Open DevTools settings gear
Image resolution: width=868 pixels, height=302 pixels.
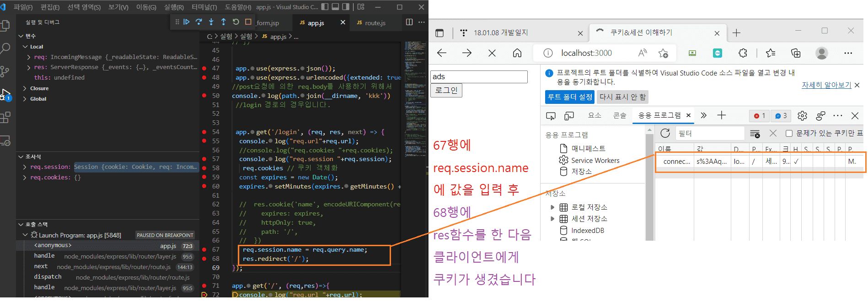[802, 116]
